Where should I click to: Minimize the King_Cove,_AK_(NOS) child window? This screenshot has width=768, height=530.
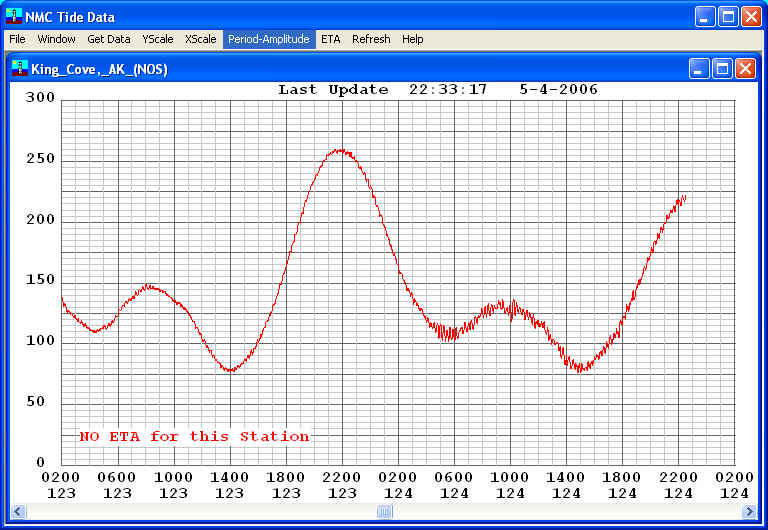(699, 69)
